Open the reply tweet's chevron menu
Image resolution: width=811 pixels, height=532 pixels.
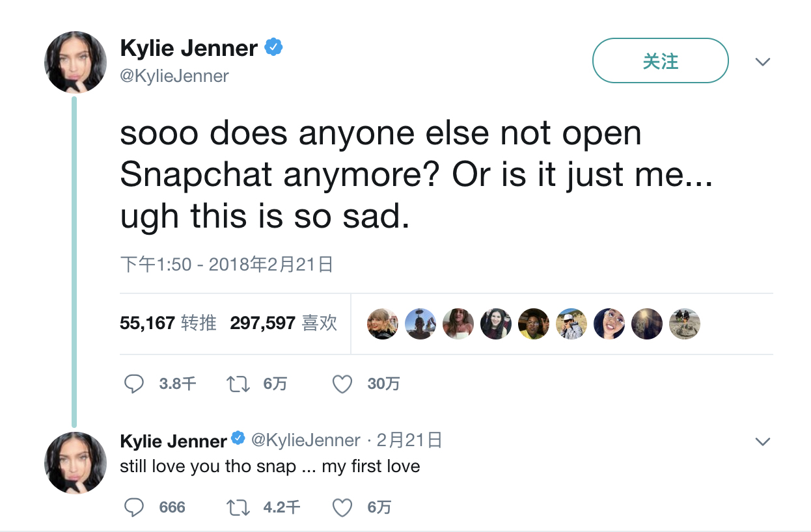(762, 442)
